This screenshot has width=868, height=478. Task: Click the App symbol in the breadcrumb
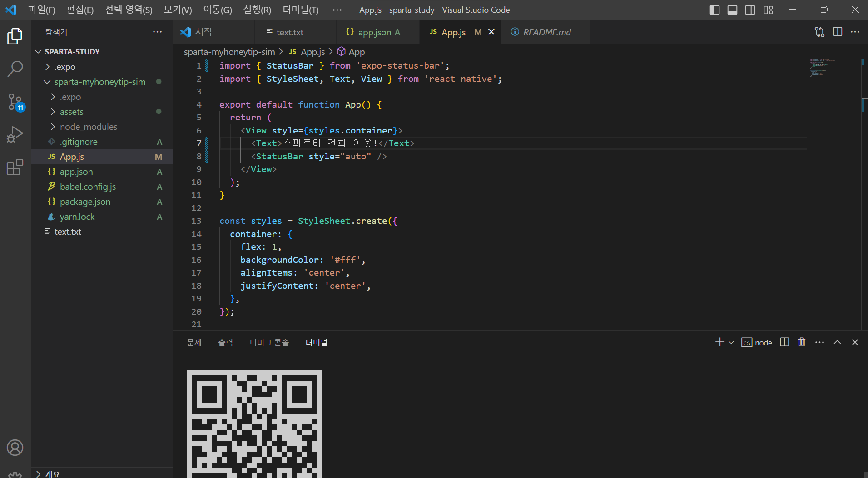coord(351,52)
